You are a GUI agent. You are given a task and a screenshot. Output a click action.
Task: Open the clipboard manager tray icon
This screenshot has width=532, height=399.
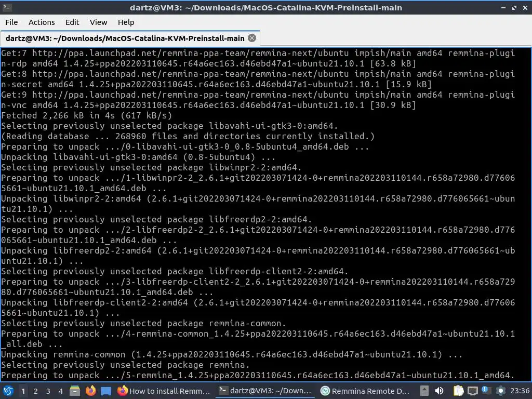click(458, 391)
